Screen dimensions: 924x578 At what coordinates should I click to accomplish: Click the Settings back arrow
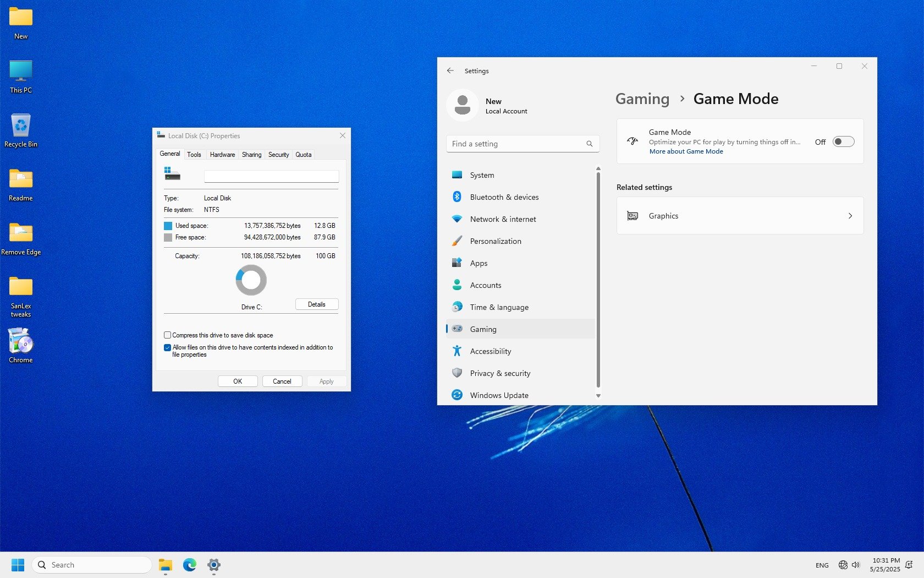click(450, 71)
